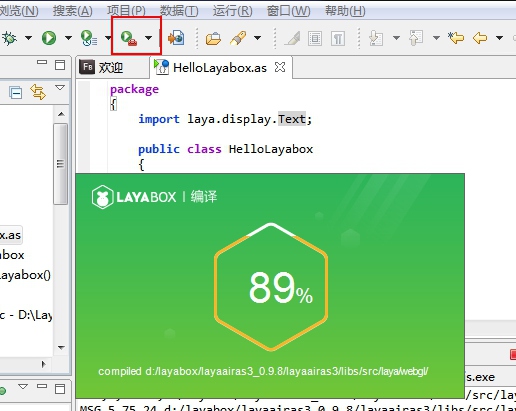Click the 'public' keyword in code
The width and height of the screenshot is (516, 411).
159,149
